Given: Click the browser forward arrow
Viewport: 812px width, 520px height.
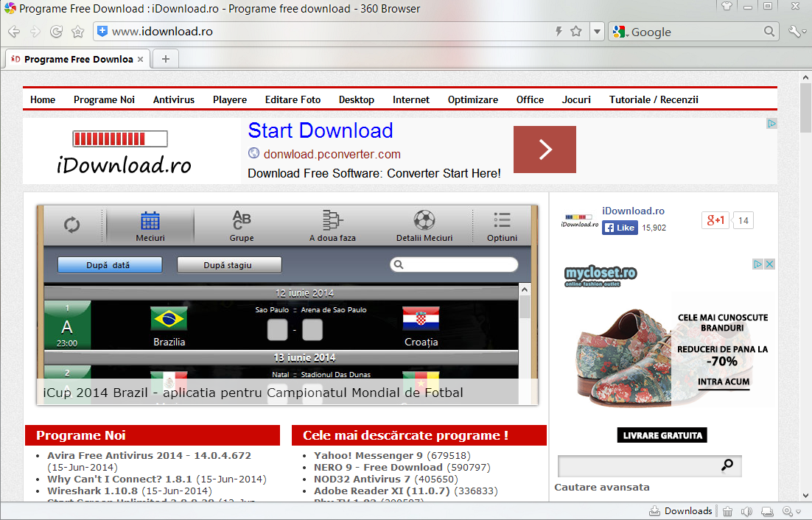Looking at the screenshot, I should pos(35,32).
